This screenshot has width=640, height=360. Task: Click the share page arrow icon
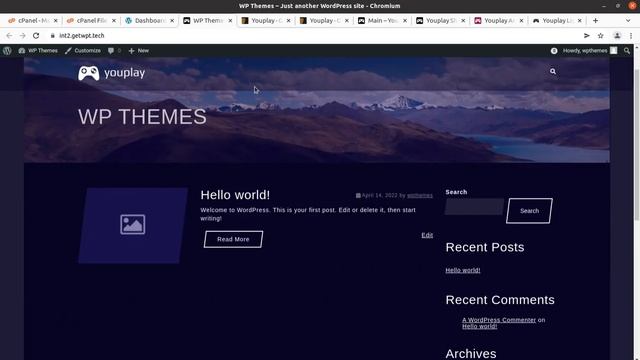[x=587, y=36]
